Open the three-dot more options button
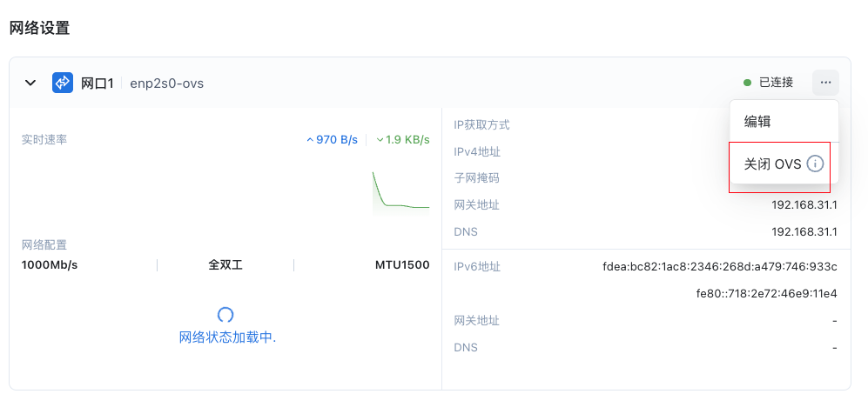 [x=825, y=83]
